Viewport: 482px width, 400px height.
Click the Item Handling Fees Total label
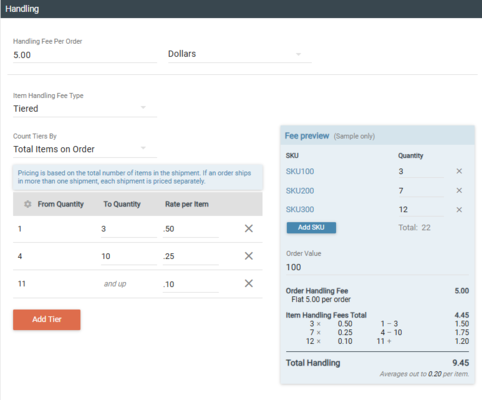click(326, 315)
